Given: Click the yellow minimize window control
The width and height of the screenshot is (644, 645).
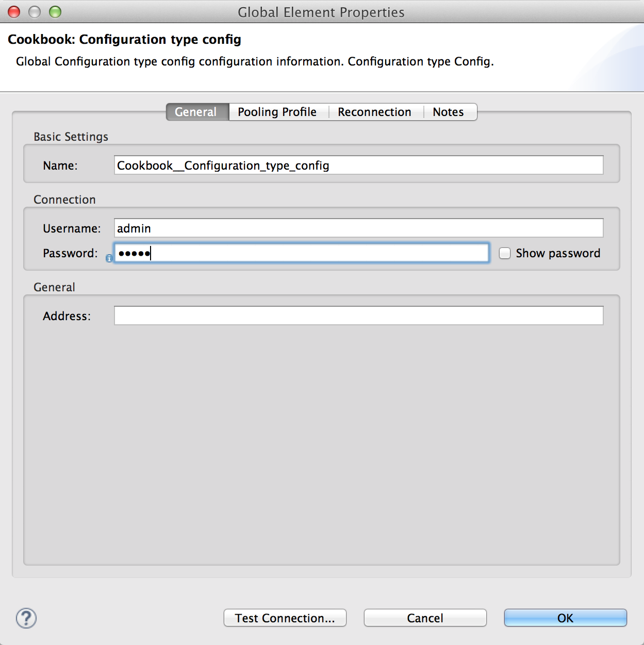Looking at the screenshot, I should tap(34, 11).
